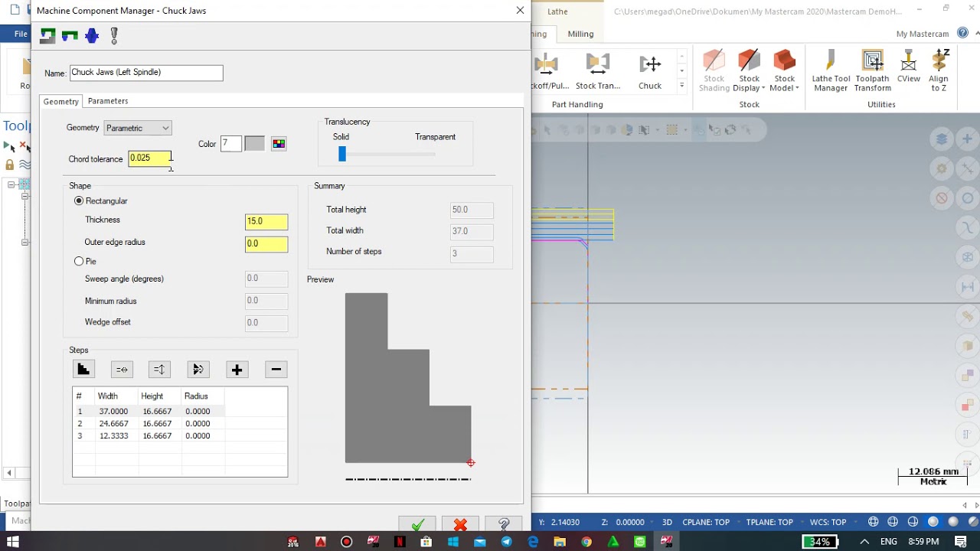The width and height of the screenshot is (980, 551).
Task: Open Netflix from the taskbar
Action: point(400,542)
